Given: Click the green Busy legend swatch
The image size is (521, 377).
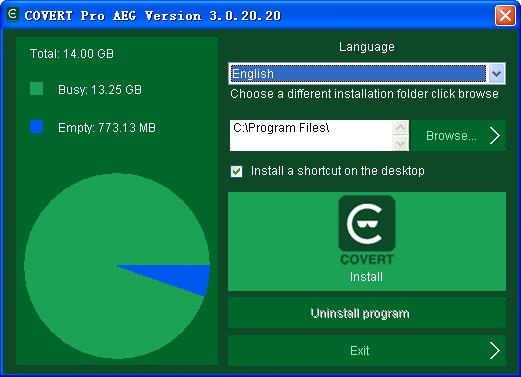Looking at the screenshot, I should [36, 89].
